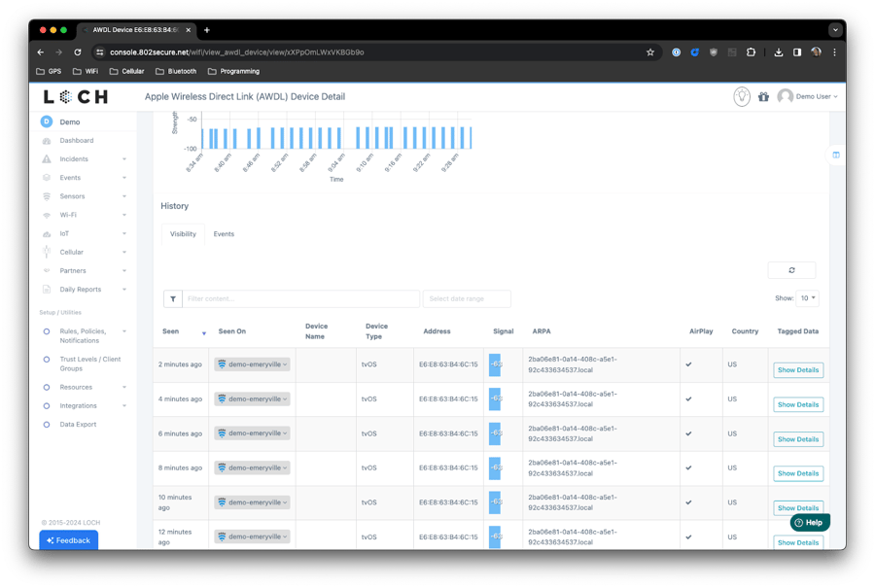Select the Visibility tab
875x588 pixels.
[x=183, y=234]
